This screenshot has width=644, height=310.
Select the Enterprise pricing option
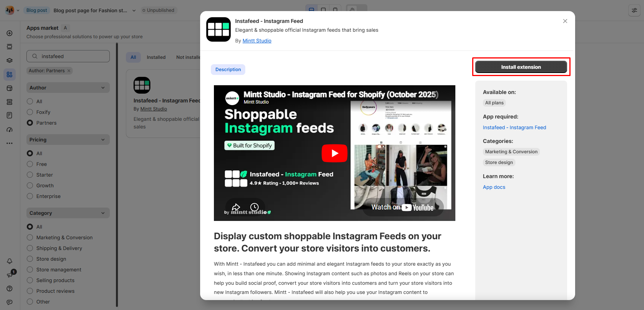click(x=30, y=196)
